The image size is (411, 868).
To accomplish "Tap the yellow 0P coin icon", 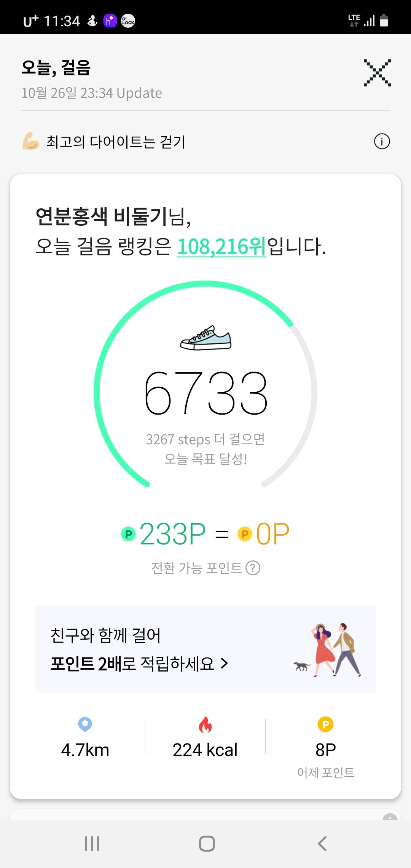I will (245, 534).
